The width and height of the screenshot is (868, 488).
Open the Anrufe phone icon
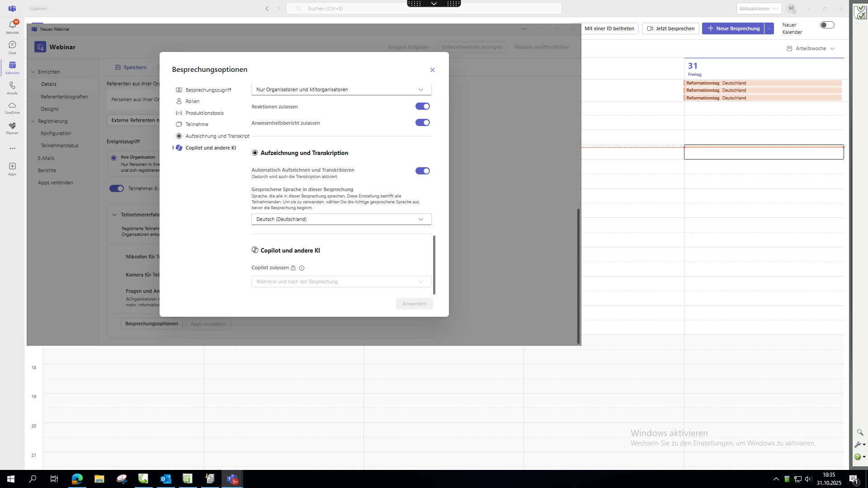tap(12, 87)
